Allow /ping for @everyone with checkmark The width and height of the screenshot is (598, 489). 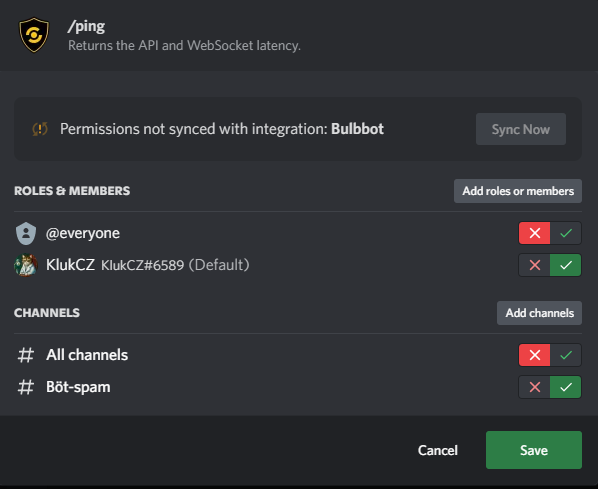[x=566, y=233]
